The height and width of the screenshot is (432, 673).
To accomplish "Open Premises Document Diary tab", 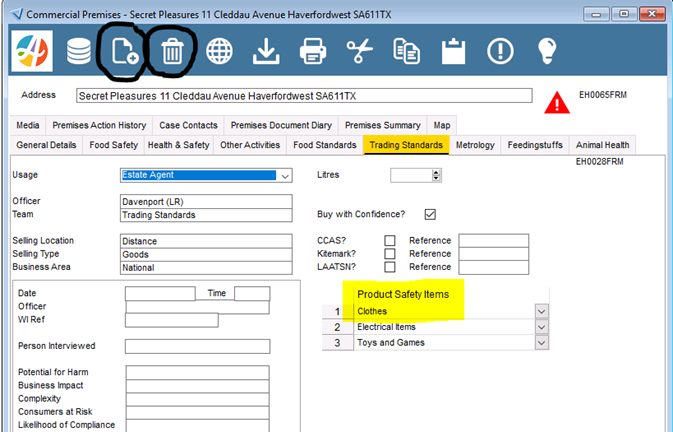I will click(281, 125).
